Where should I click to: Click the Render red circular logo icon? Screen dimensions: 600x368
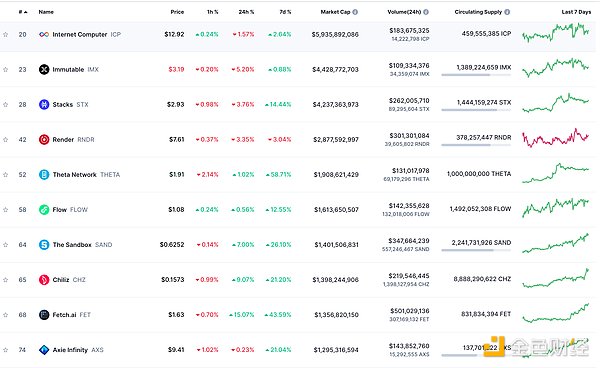click(44, 140)
